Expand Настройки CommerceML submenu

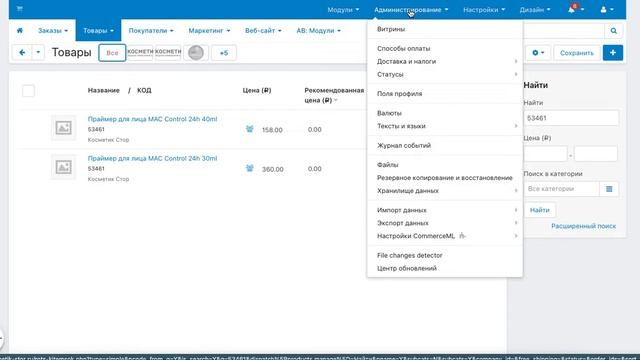pyautogui.click(x=445, y=236)
